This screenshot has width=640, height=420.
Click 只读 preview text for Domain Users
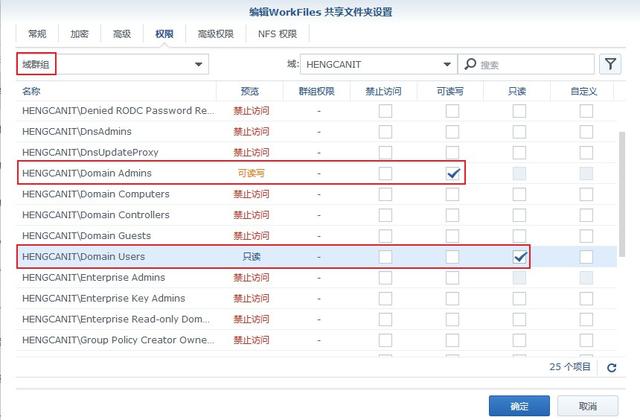pyautogui.click(x=251, y=257)
